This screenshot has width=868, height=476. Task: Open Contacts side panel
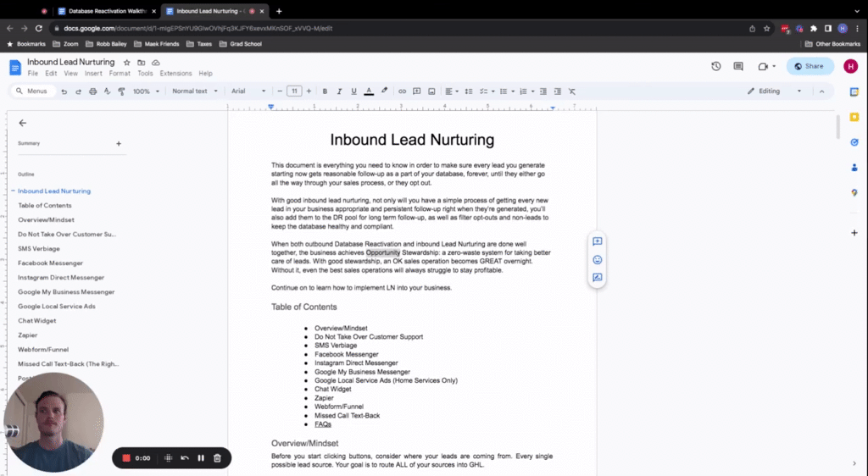click(854, 168)
